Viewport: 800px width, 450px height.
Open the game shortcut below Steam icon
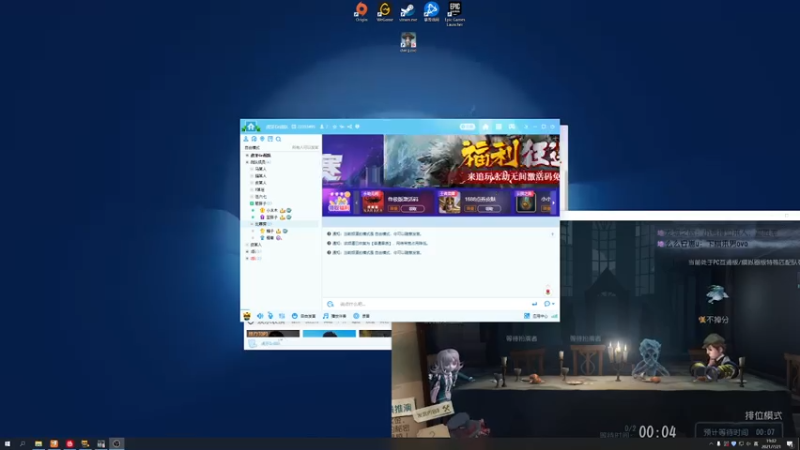pyautogui.click(x=408, y=42)
